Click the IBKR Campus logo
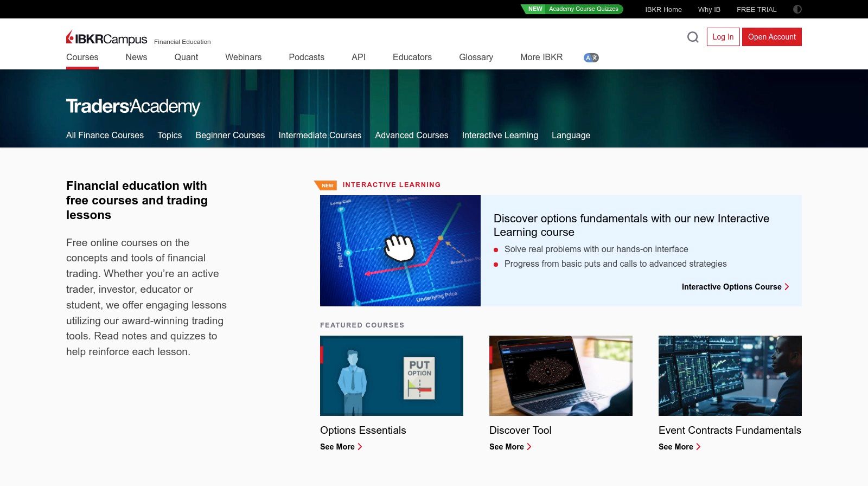The image size is (868, 488). (x=107, y=38)
